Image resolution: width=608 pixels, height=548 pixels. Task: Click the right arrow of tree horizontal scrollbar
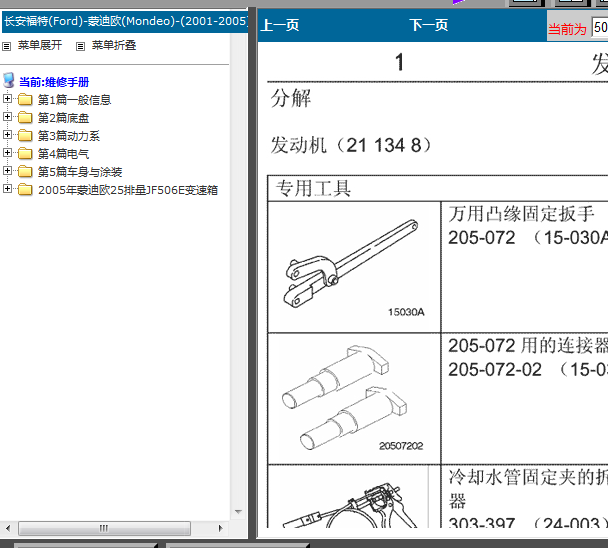[221, 528]
